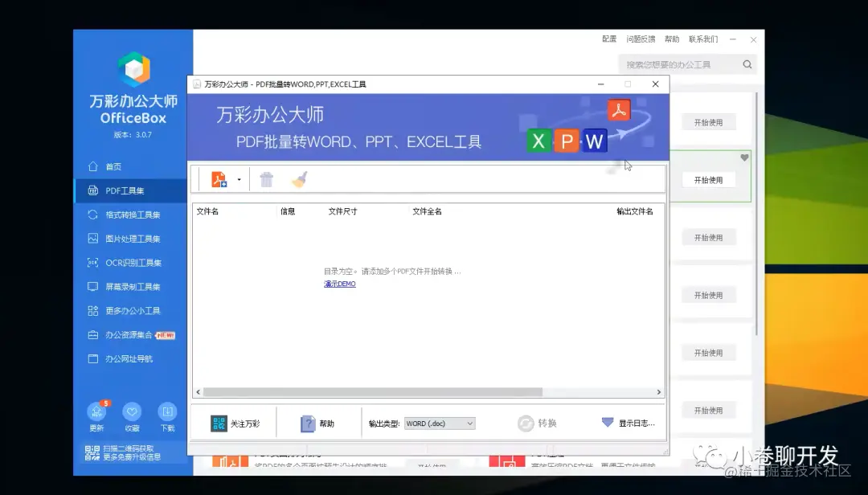Open the 配置 menu at top right
The image size is (868, 495).
[x=608, y=39]
